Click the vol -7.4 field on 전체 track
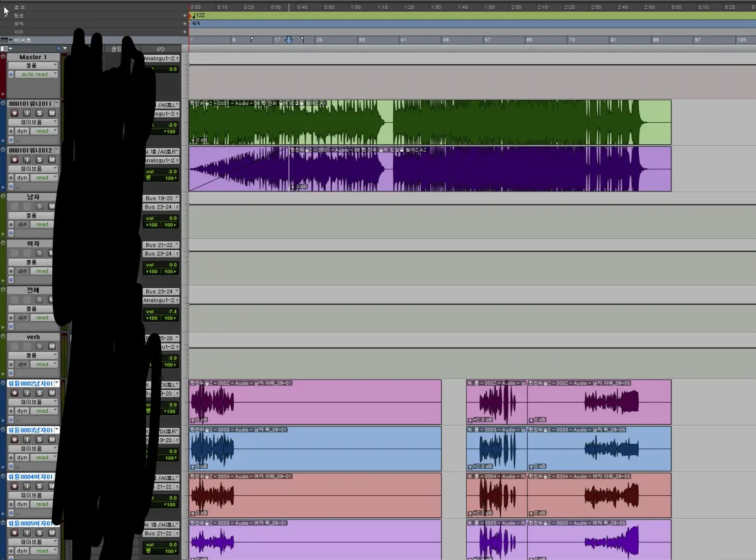 pyautogui.click(x=161, y=312)
